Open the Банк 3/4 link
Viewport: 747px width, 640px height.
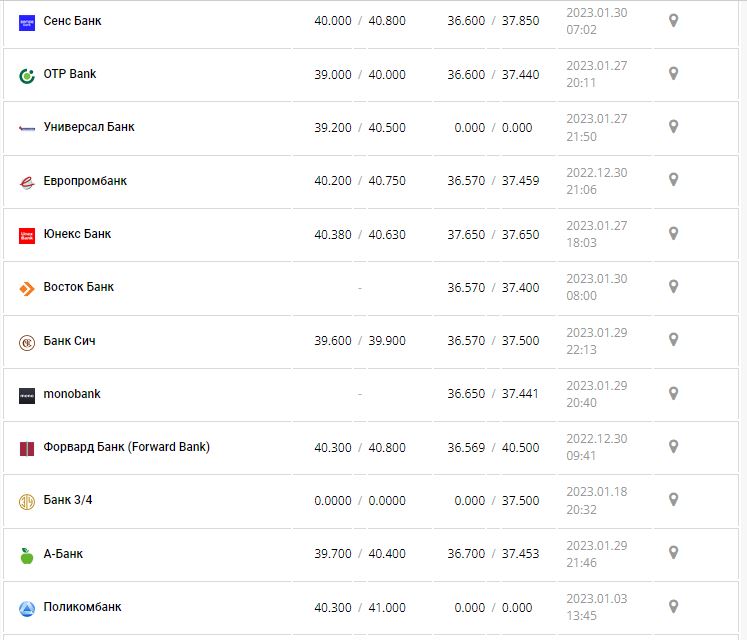coord(68,500)
